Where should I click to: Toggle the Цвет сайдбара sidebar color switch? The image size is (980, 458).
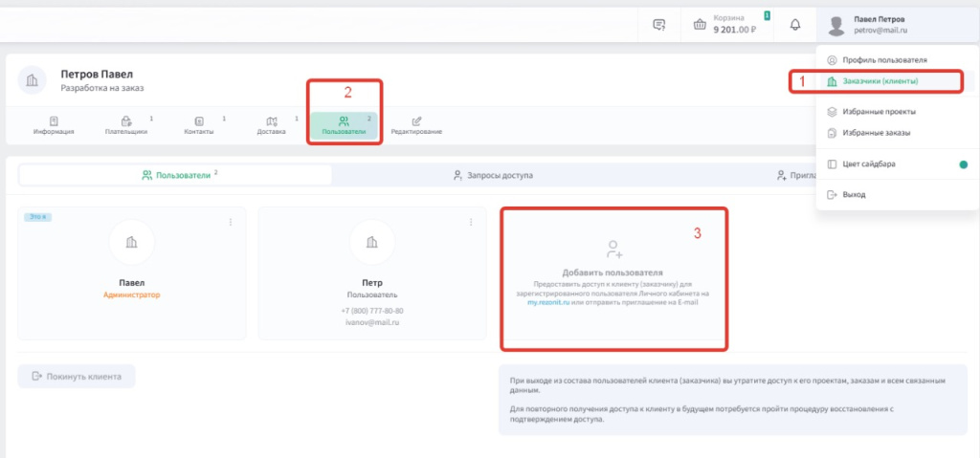pos(963,164)
